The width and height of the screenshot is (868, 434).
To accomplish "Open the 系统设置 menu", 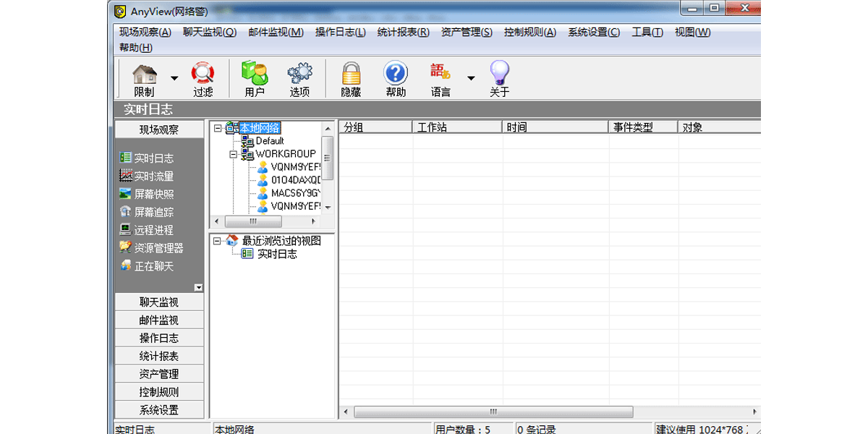I will tap(592, 32).
